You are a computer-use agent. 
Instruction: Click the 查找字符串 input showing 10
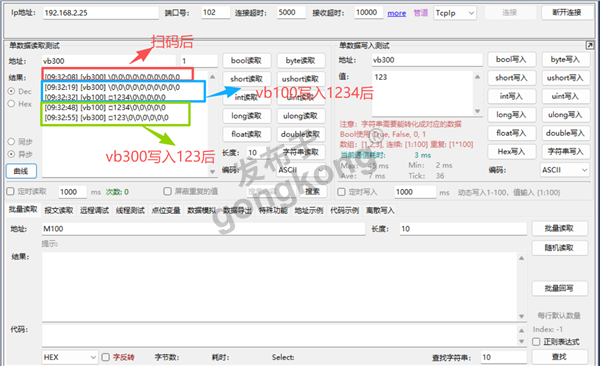[x=504, y=357]
